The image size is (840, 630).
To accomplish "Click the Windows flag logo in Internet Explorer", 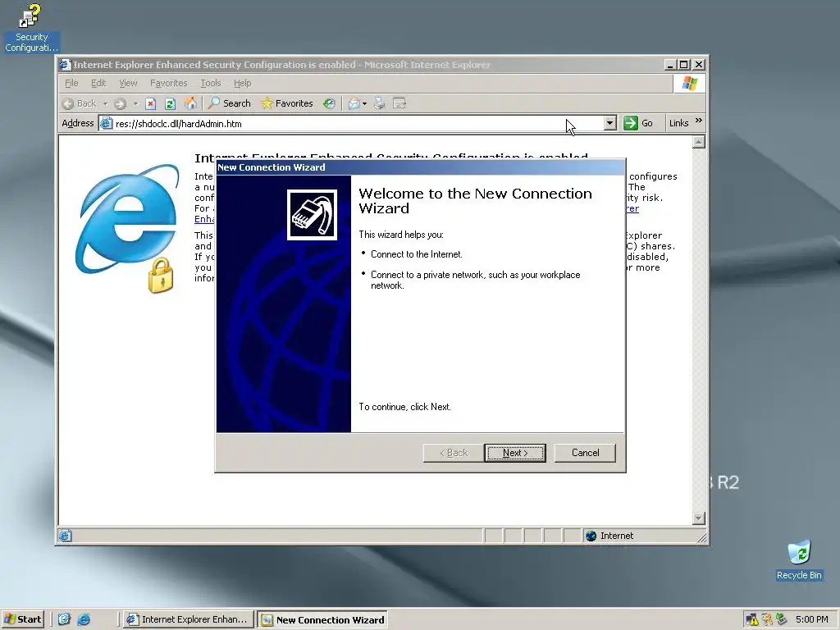I will 689,84.
